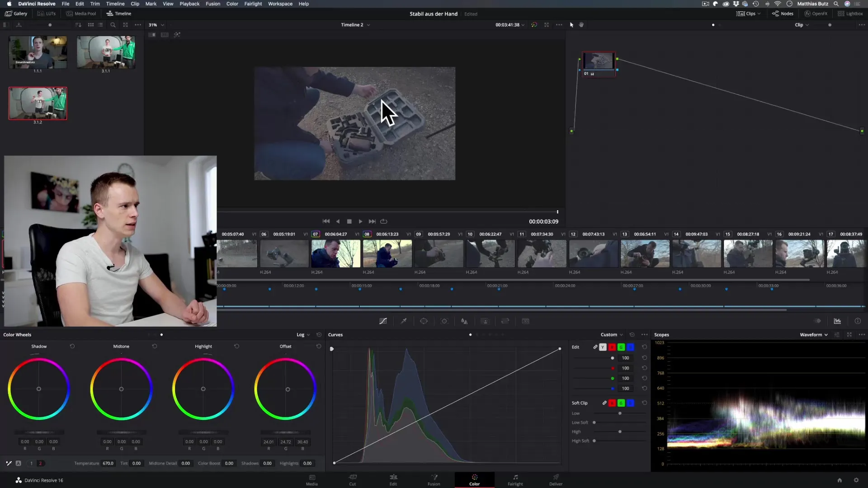Image resolution: width=868 pixels, height=488 pixels.
Task: Toggle the green curve edit channel
Action: 621,347
